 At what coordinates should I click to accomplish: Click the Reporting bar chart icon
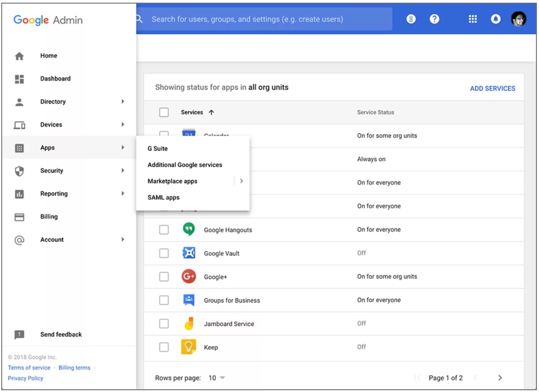[19, 194]
